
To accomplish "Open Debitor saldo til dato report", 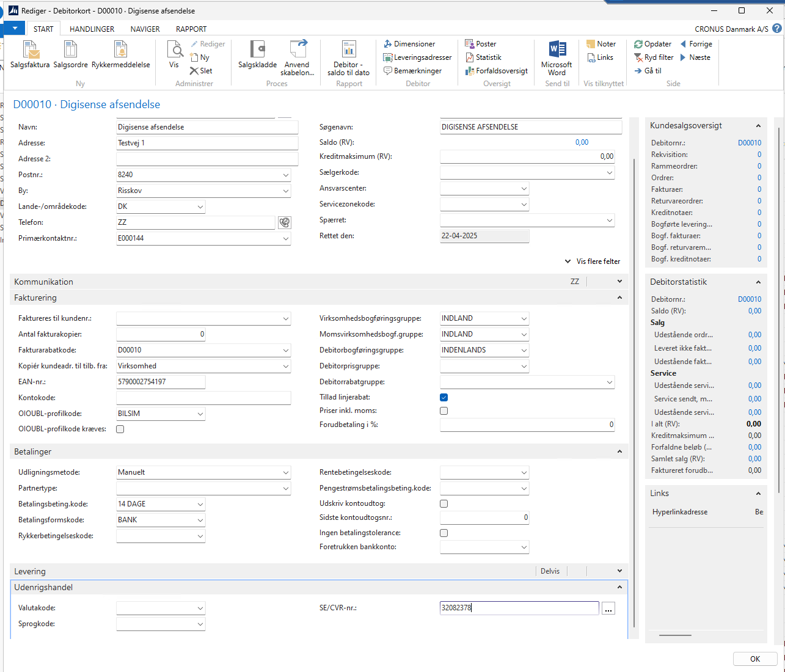I will point(349,58).
